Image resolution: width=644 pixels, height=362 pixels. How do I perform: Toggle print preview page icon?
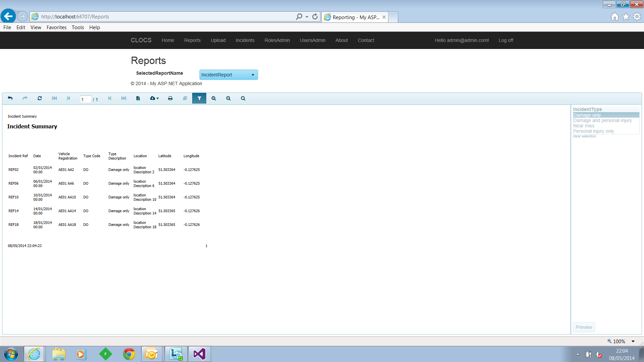pos(138,98)
